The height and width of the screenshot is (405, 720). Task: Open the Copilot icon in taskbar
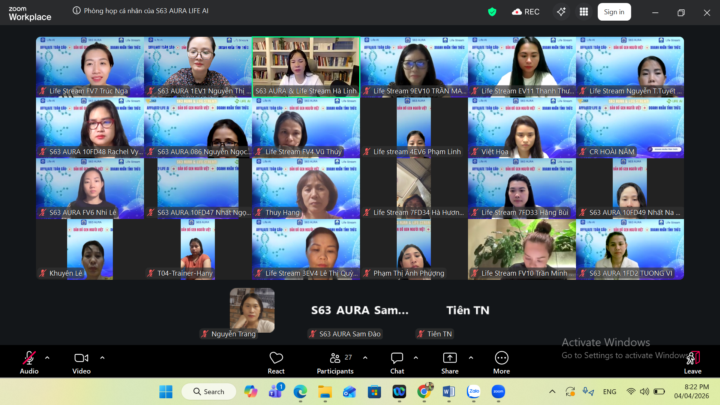tap(251, 392)
